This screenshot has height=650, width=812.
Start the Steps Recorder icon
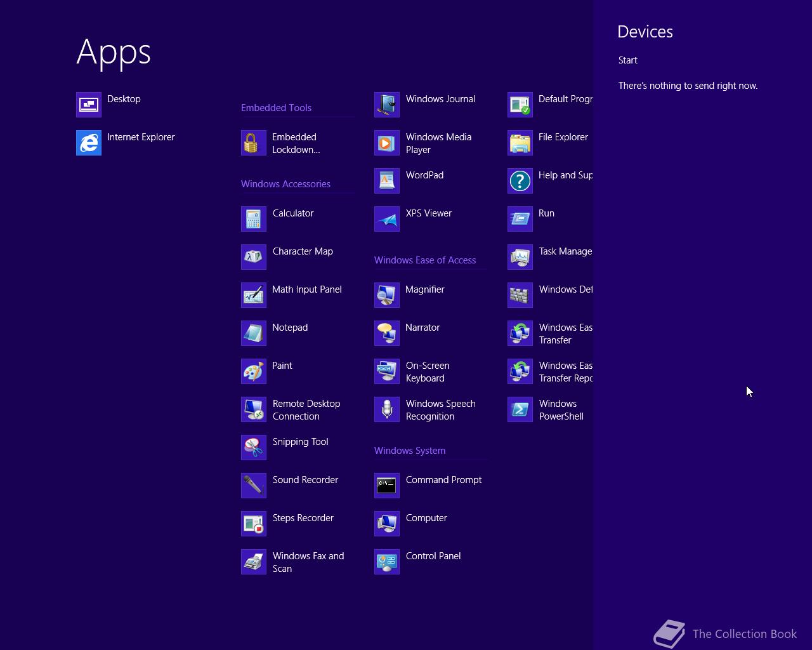(x=254, y=524)
